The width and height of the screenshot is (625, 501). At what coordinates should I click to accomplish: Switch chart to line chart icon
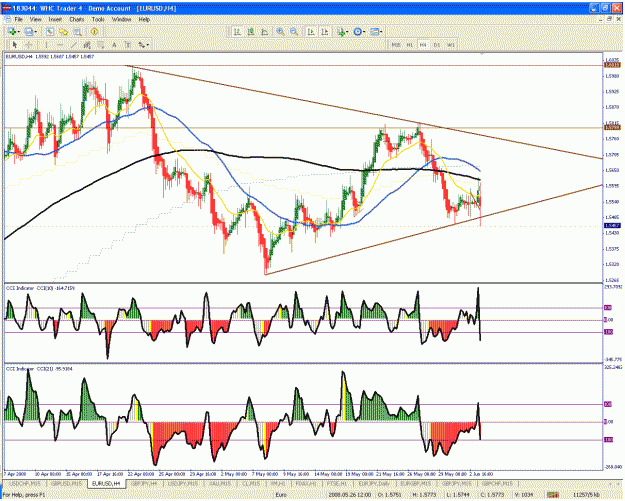tap(264, 31)
